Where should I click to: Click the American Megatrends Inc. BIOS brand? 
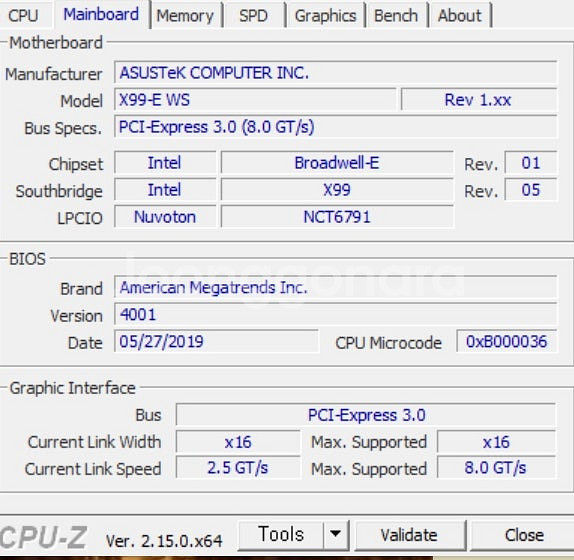(x=335, y=287)
